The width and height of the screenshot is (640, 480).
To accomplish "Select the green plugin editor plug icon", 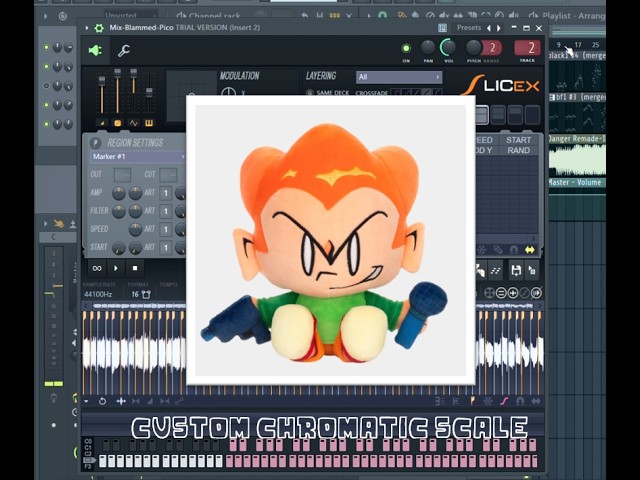I will click(x=96, y=51).
